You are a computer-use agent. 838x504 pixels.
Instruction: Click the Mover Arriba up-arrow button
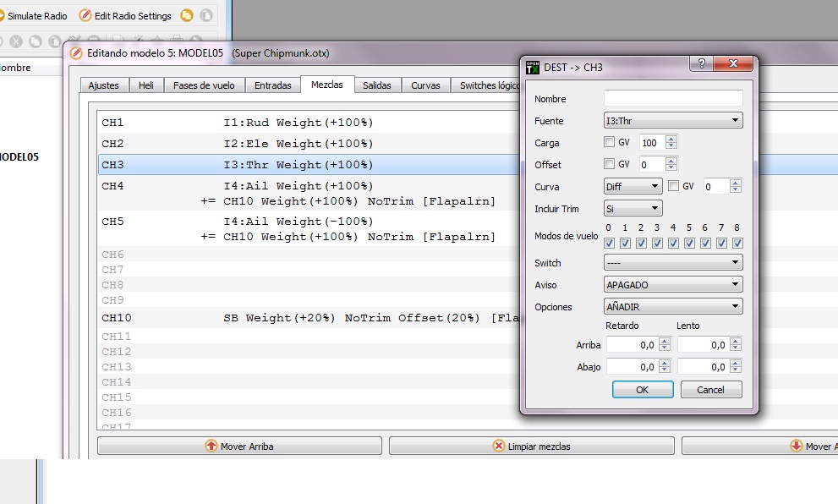point(239,446)
